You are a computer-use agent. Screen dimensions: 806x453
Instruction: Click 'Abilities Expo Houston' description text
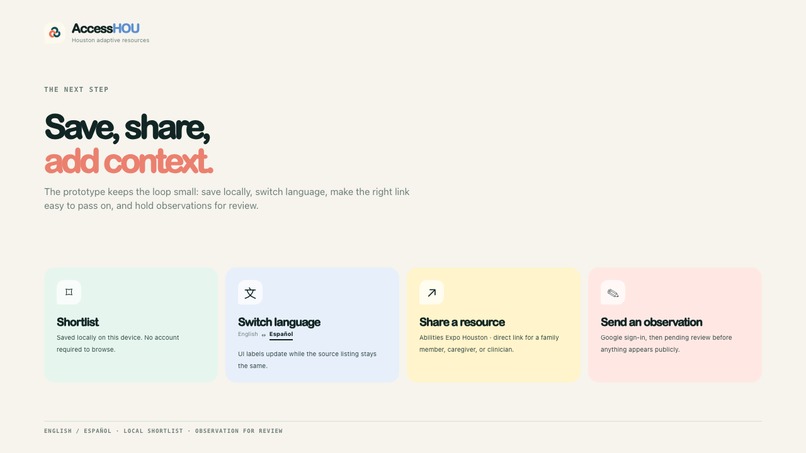click(x=489, y=343)
